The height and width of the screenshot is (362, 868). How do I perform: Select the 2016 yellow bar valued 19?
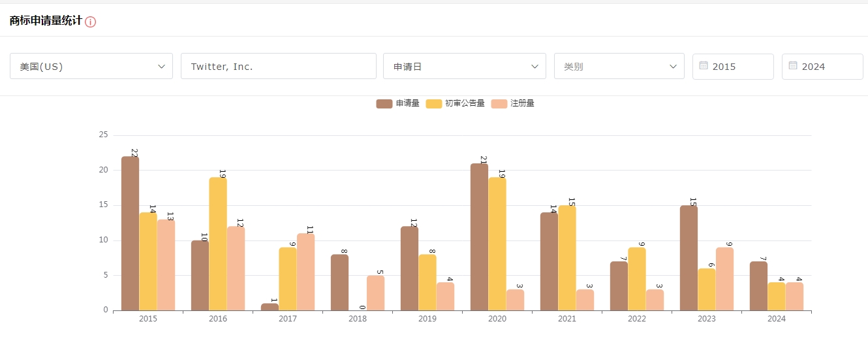(x=218, y=244)
